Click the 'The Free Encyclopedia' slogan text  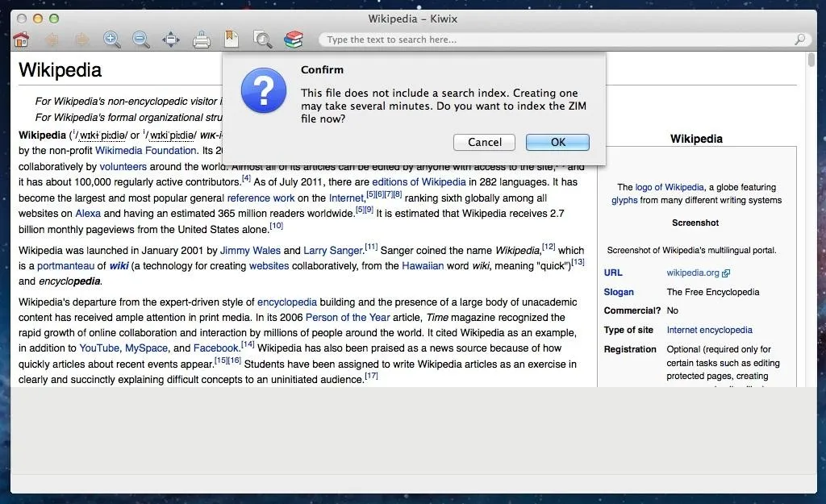pos(713,292)
